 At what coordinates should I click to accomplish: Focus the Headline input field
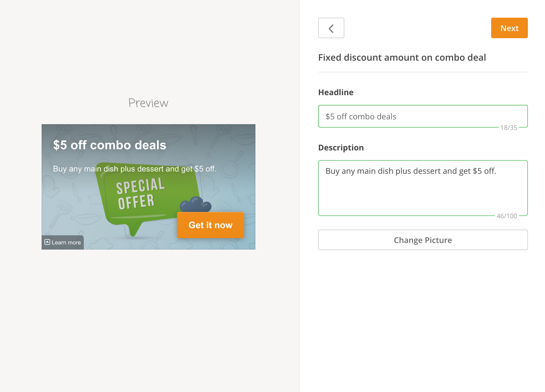(x=423, y=117)
